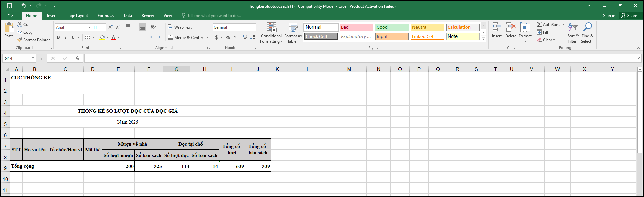Viewport: 644px width, 197px height.
Task: Apply the Good cell style
Action: (x=392, y=27)
